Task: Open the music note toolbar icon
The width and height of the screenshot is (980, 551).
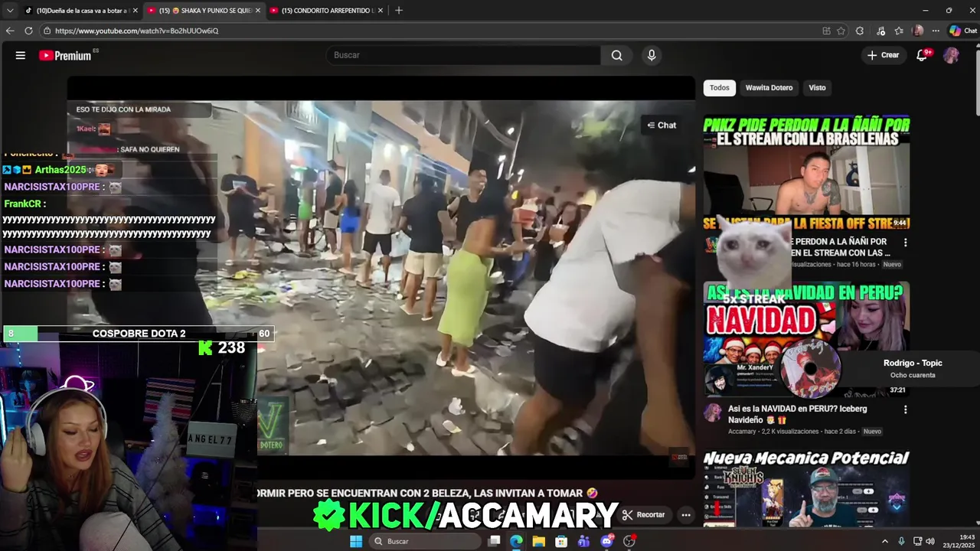Action: (881, 31)
